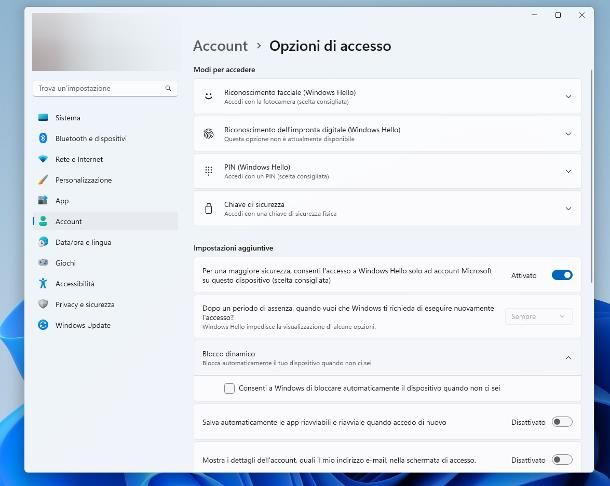Click the user profile area at the top of the sidebar
Image resolution: width=610 pixels, height=486 pixels.
pyautogui.click(x=105, y=42)
